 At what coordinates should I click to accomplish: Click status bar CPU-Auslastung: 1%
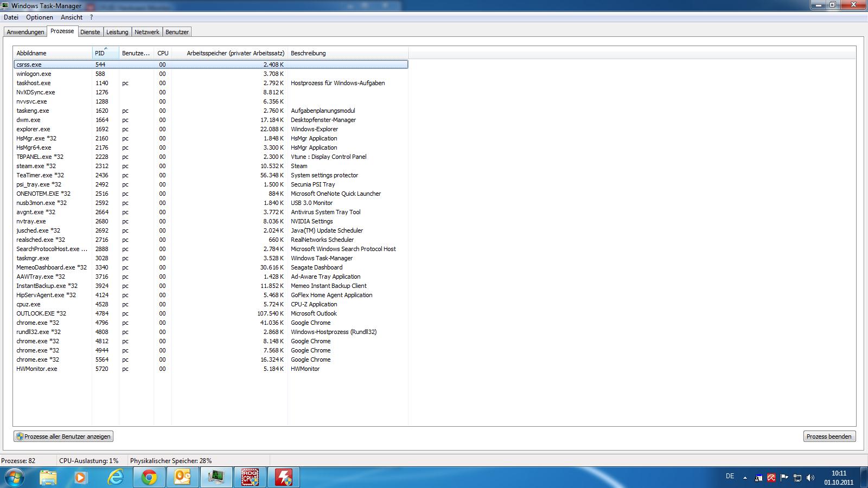point(89,461)
